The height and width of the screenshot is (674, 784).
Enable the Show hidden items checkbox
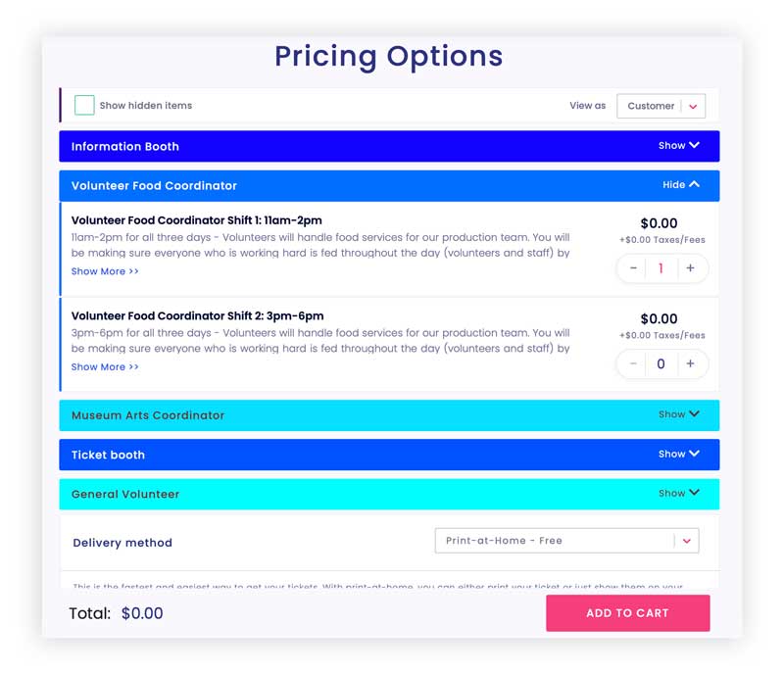84,105
